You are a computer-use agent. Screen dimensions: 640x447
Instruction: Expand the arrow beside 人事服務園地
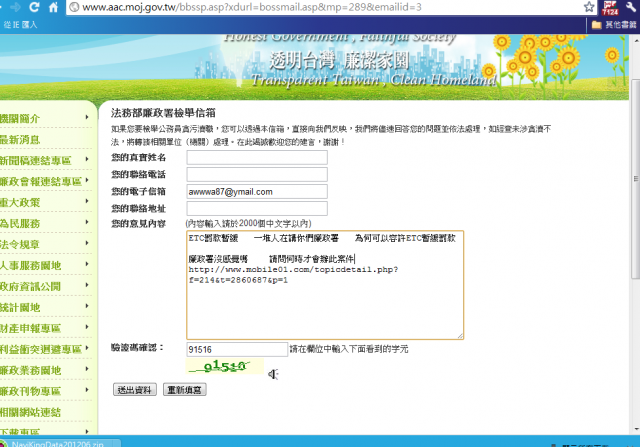click(x=87, y=264)
